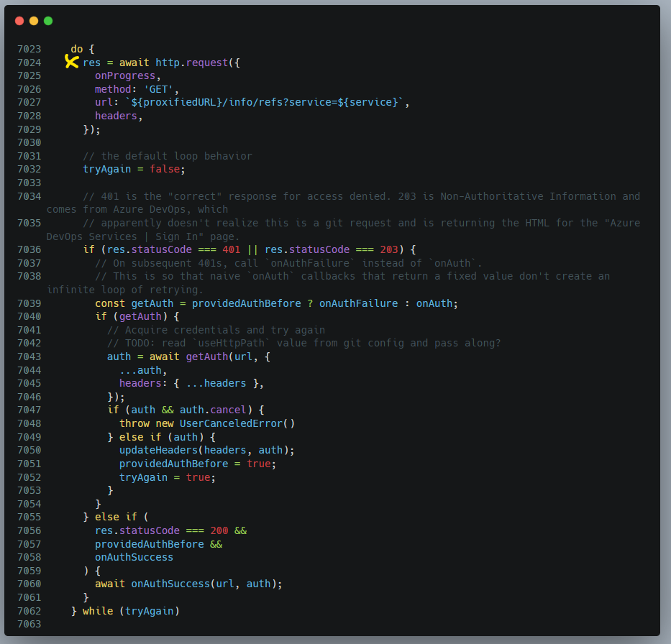Click 'tryAgain' in the while condition
The width and height of the screenshot is (671, 644).
pos(150,611)
